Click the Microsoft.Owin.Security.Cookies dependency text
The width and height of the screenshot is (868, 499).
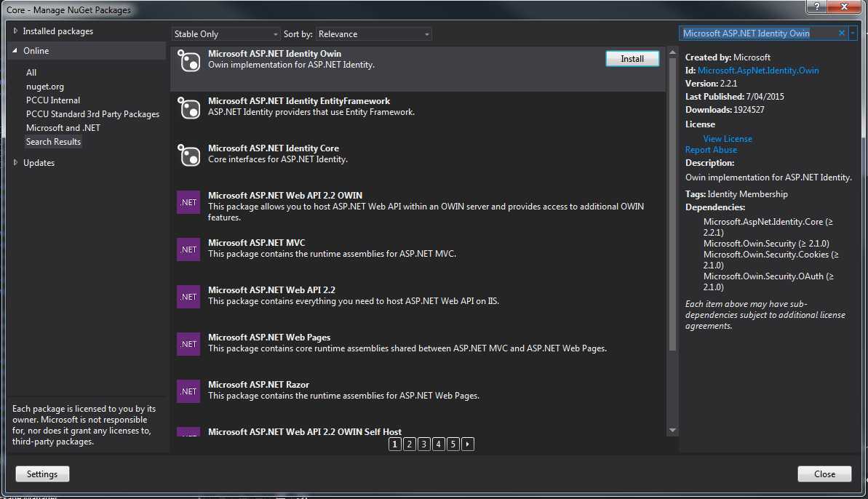click(771, 260)
